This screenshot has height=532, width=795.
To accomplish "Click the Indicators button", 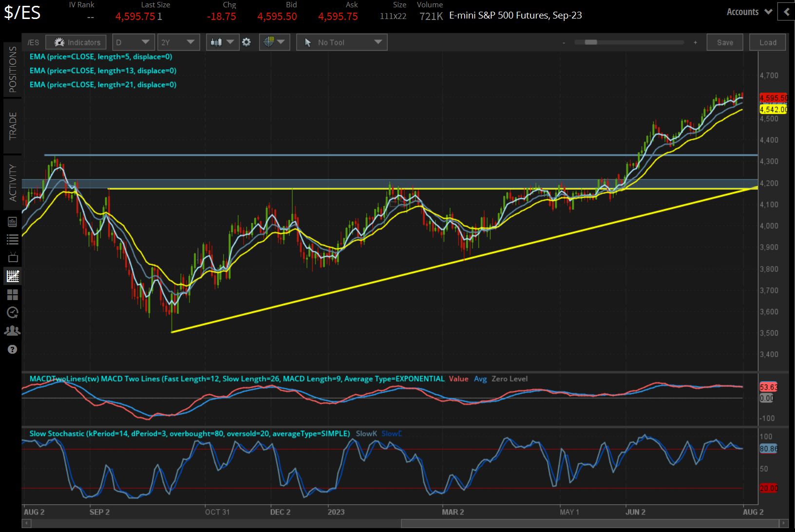I will tap(76, 42).
